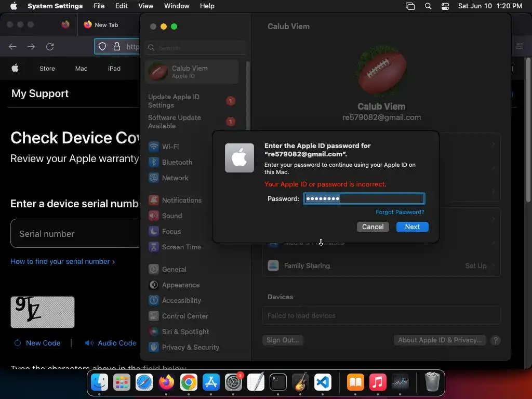The image size is (532, 399).
Task: Open Family Sharing row
Action: pyautogui.click(x=381, y=265)
